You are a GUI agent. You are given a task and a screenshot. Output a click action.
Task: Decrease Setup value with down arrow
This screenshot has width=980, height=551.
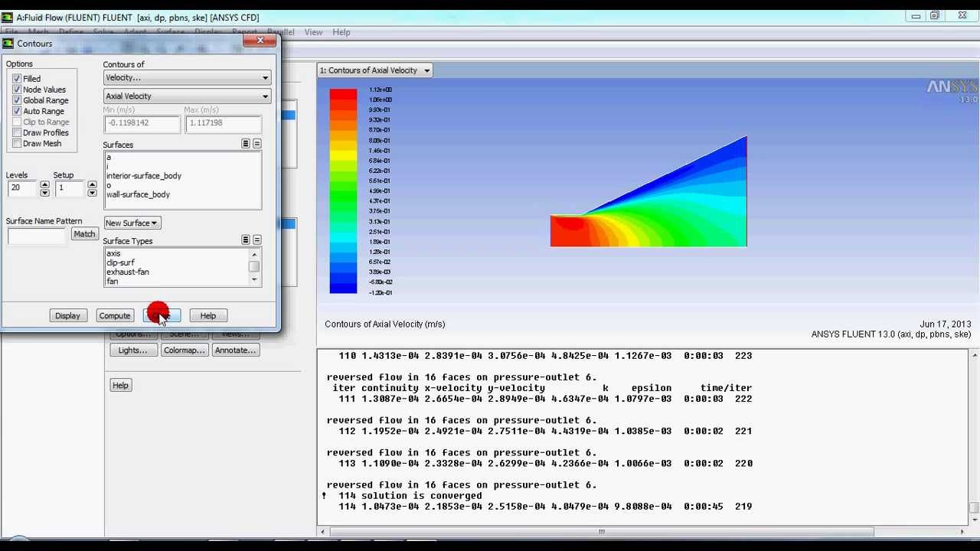coord(92,192)
